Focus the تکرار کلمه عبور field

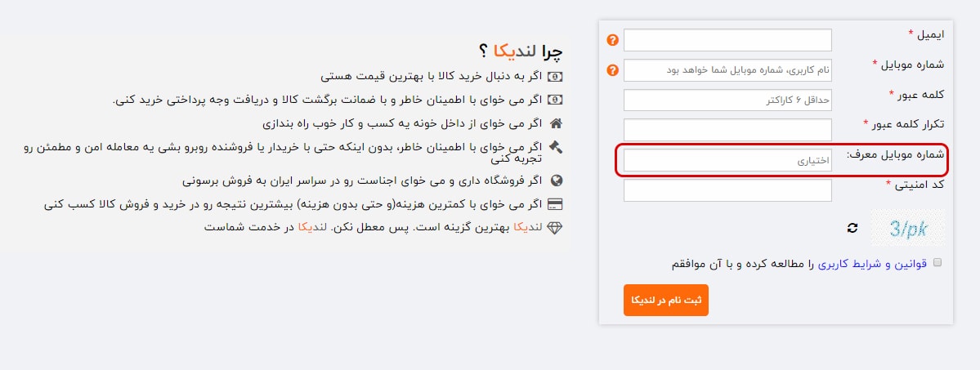727,130
